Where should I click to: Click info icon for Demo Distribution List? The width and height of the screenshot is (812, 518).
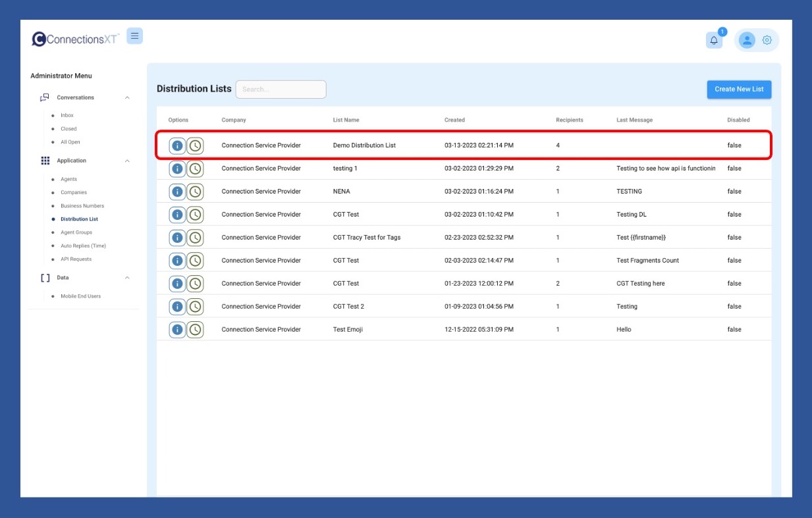click(x=177, y=145)
